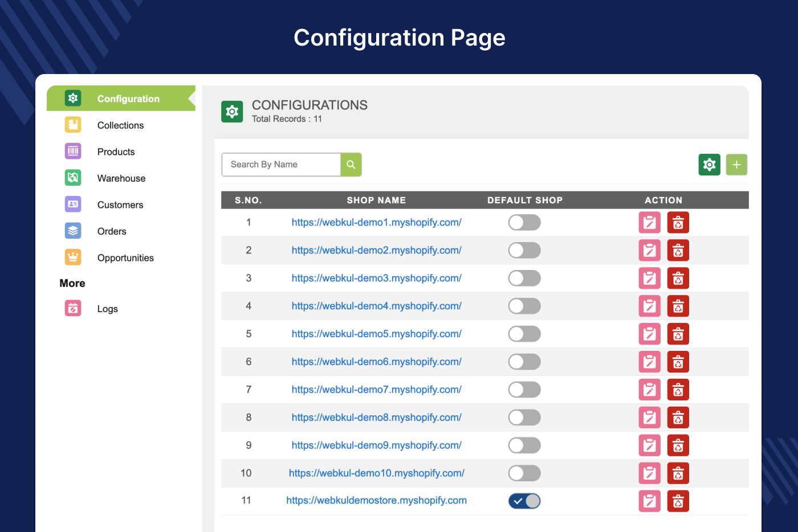This screenshot has width=798, height=532.
Task: Click the green gear settings button above table
Action: [709, 165]
